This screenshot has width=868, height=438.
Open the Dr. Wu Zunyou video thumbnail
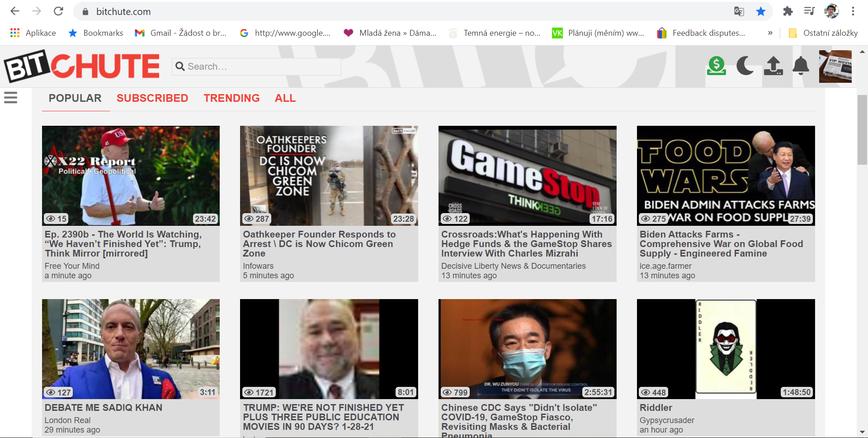pyautogui.click(x=528, y=349)
